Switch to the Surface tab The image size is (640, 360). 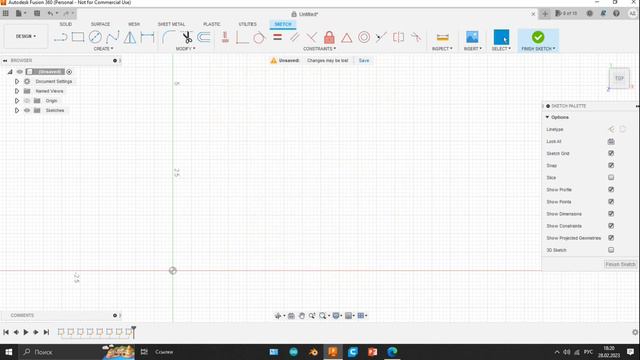point(100,24)
